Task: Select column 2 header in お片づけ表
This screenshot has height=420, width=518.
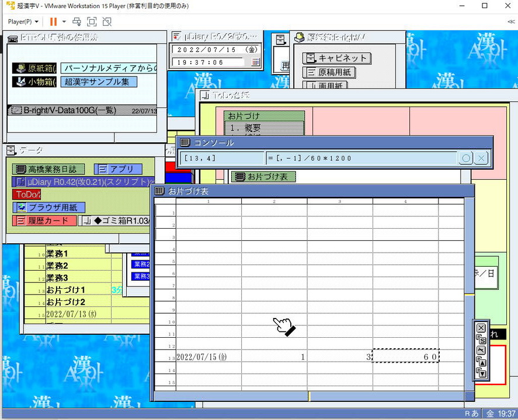Action: (x=274, y=201)
